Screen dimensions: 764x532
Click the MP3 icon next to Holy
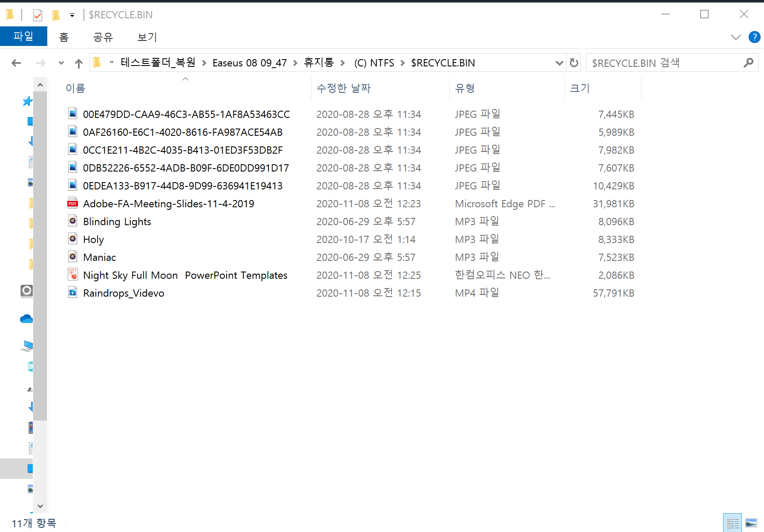click(x=73, y=239)
